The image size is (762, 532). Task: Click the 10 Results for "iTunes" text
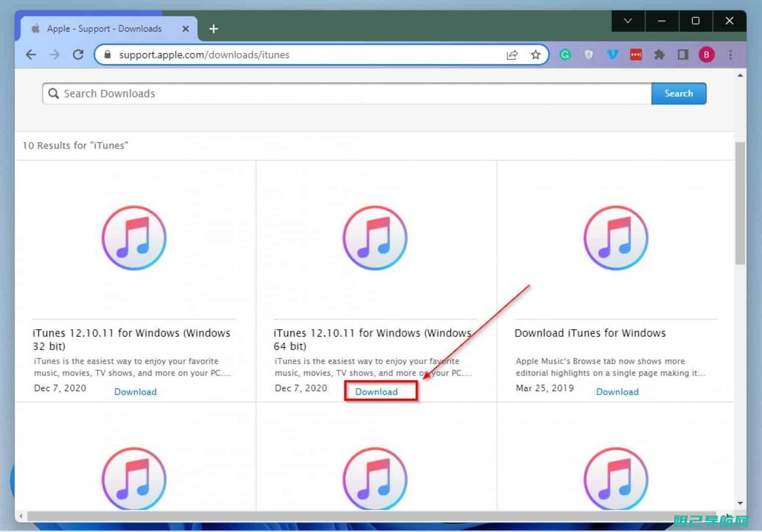[x=75, y=145]
